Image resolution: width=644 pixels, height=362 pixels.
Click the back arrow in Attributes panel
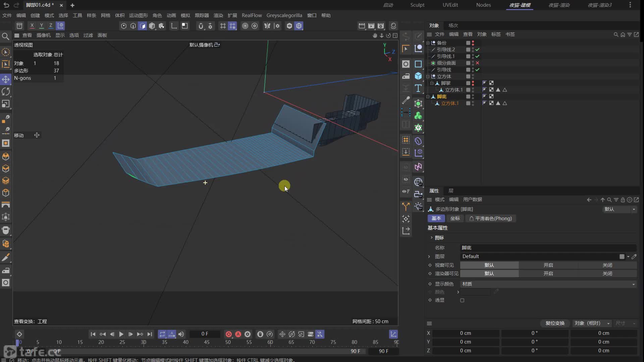[589, 200]
